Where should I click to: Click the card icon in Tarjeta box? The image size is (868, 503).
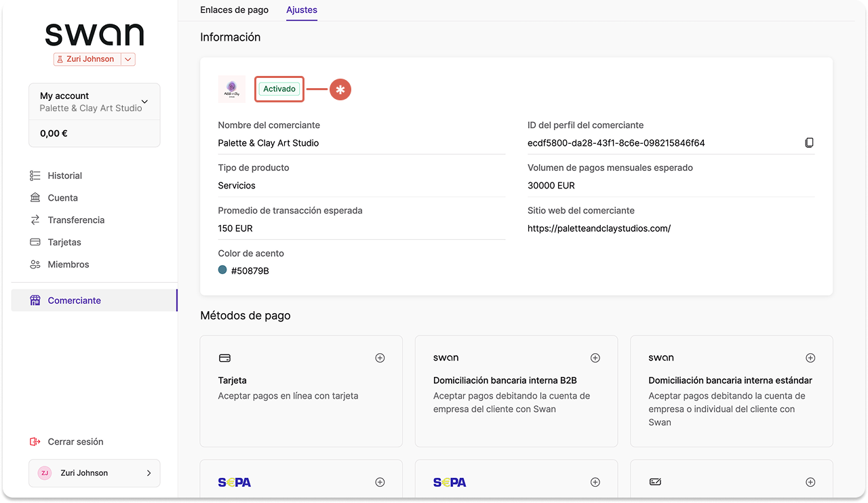pyautogui.click(x=224, y=358)
